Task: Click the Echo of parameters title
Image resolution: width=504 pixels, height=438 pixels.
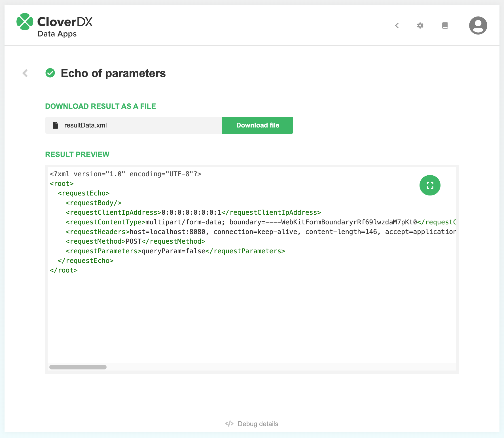Action: pos(113,73)
